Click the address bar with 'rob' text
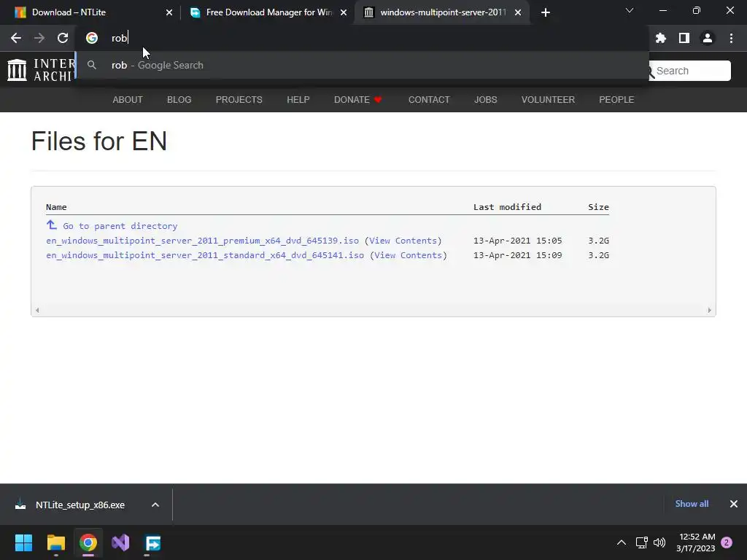Image resolution: width=747 pixels, height=560 pixels. [x=362, y=38]
